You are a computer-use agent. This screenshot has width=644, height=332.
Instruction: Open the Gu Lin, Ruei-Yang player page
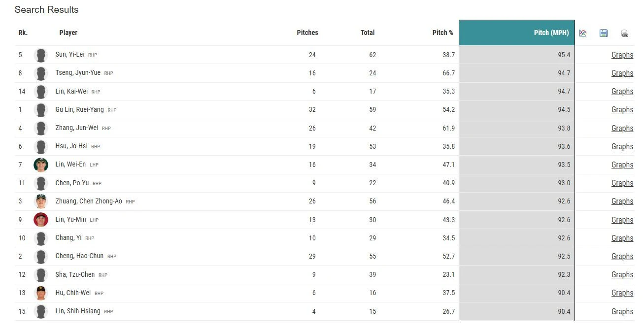click(x=79, y=109)
